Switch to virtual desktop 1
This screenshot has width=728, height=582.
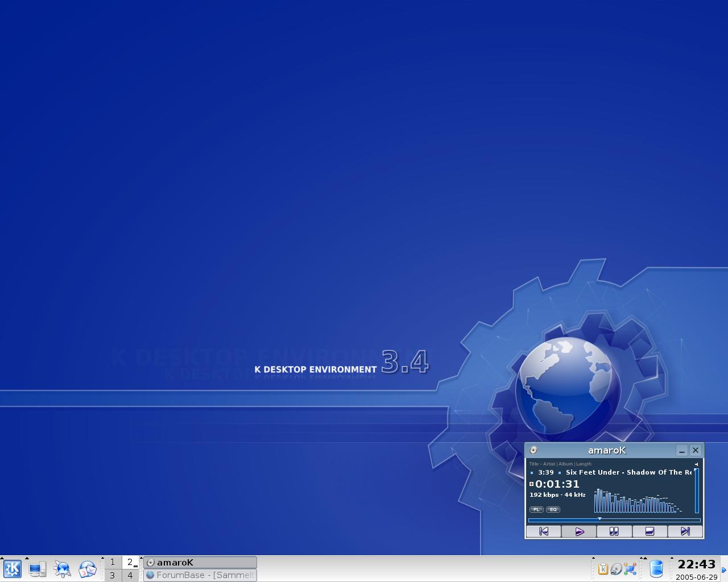pos(113,562)
